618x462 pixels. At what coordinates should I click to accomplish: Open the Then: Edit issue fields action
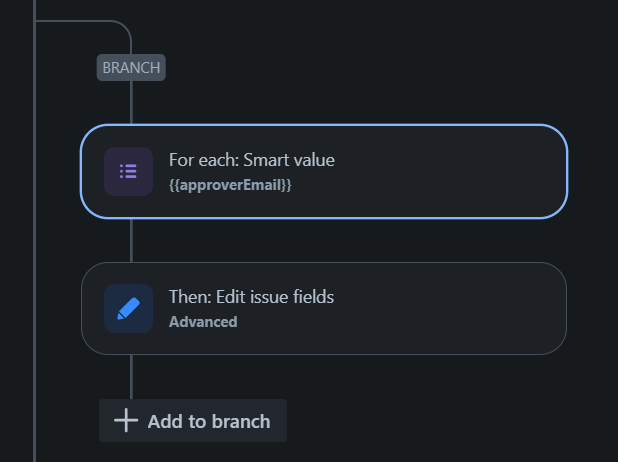[324, 308]
